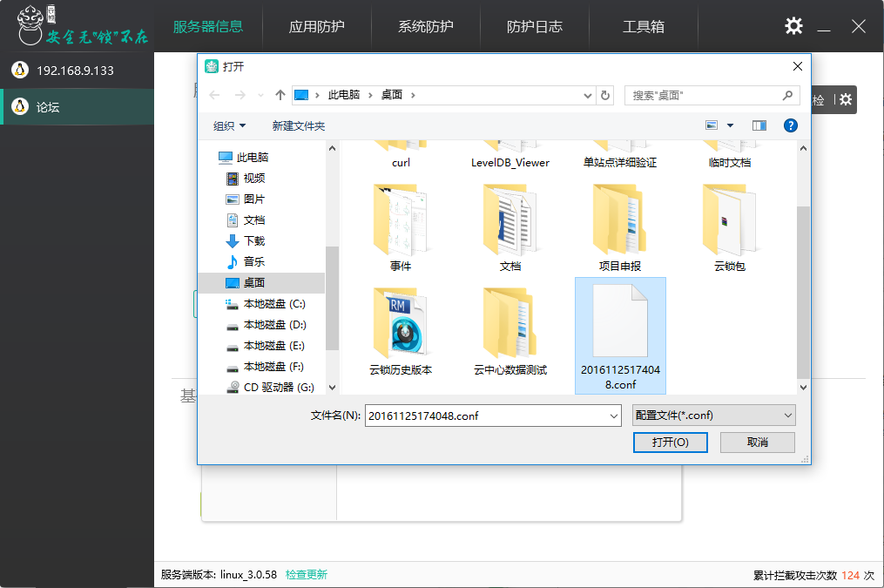Image resolution: width=884 pixels, height=588 pixels.
Task: Select the 单站点详细验证 folder
Action: pos(619,155)
